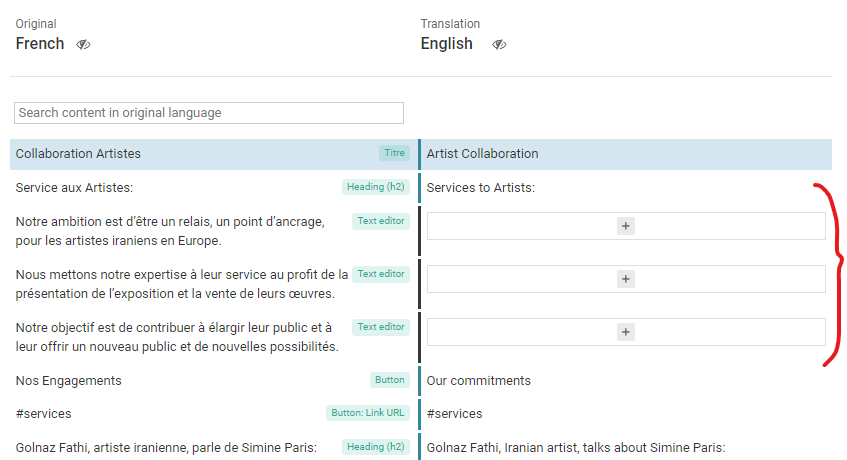Focus the search content in original language field

coord(209,113)
